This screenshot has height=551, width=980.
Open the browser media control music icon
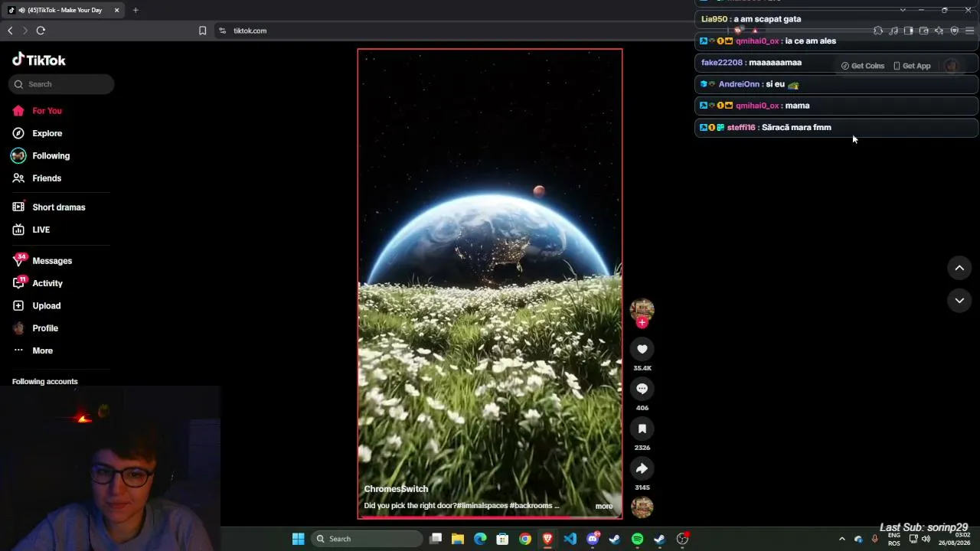[893, 31]
